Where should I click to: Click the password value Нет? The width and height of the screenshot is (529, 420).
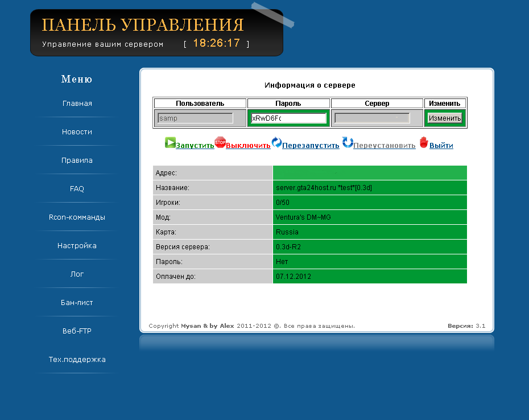coord(282,262)
